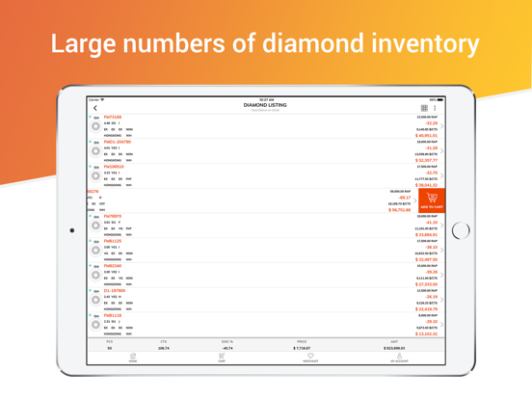Click the CTS total in summary bar
The width and height of the screenshot is (532, 399).
click(164, 348)
